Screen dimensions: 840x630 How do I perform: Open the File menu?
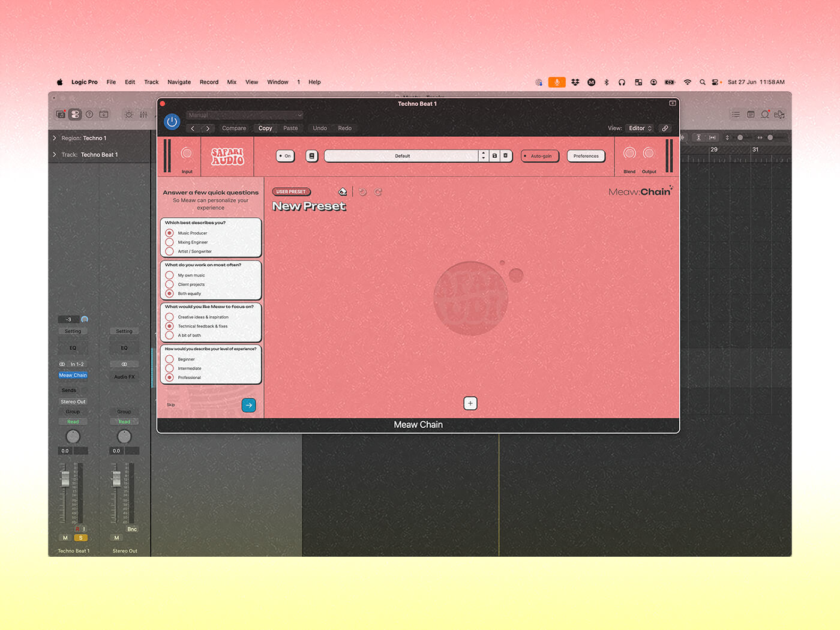click(111, 82)
